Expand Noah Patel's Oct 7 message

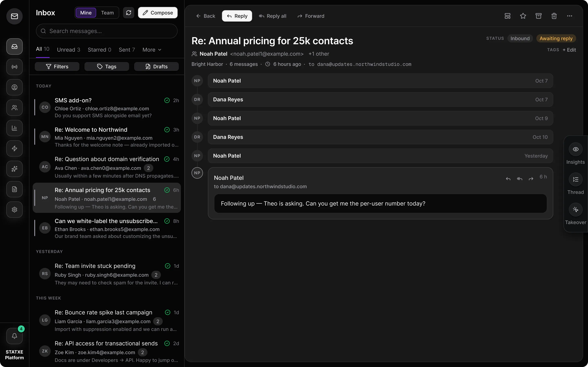tap(380, 81)
